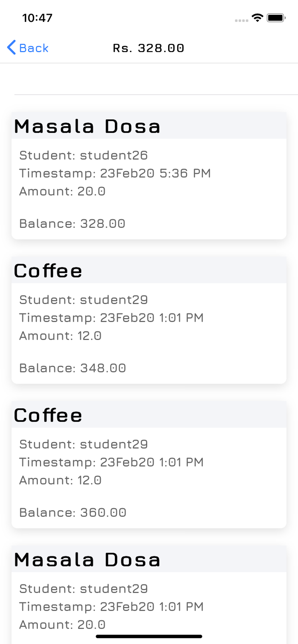Tap Balance: 348.00 in Coffee card

click(x=73, y=368)
